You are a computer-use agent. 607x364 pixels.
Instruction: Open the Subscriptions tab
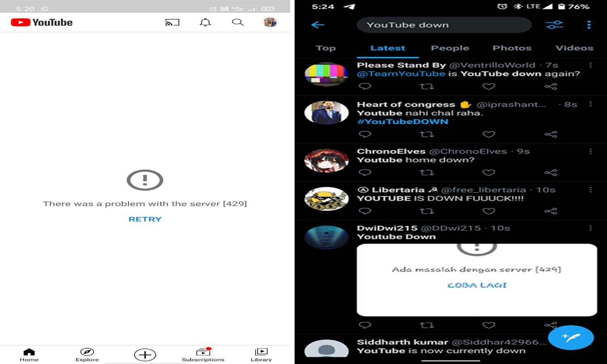(203, 355)
